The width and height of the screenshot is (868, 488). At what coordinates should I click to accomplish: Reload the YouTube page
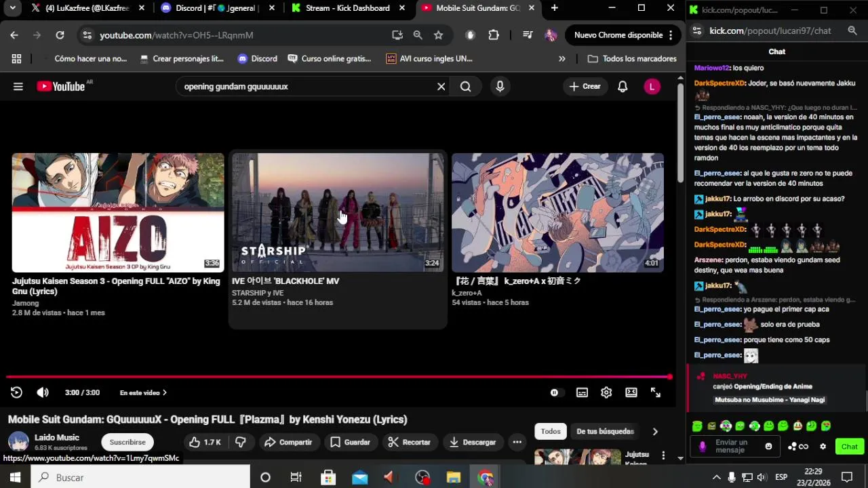(60, 35)
